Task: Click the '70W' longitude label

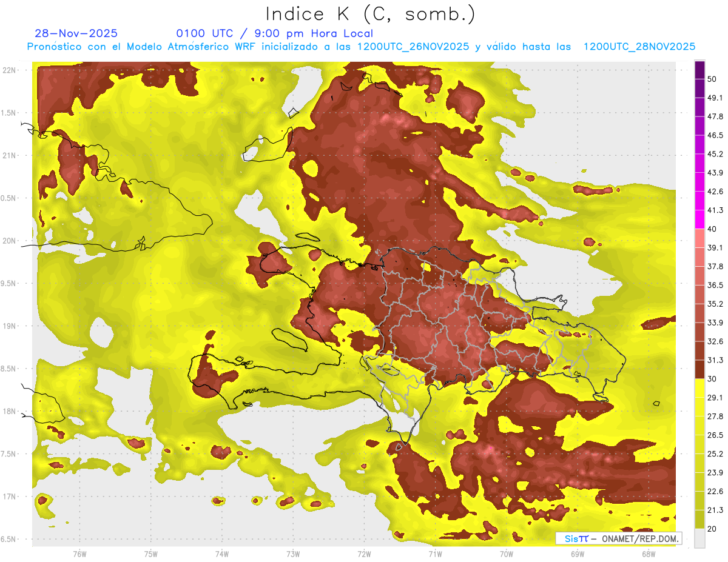Action: point(506,554)
